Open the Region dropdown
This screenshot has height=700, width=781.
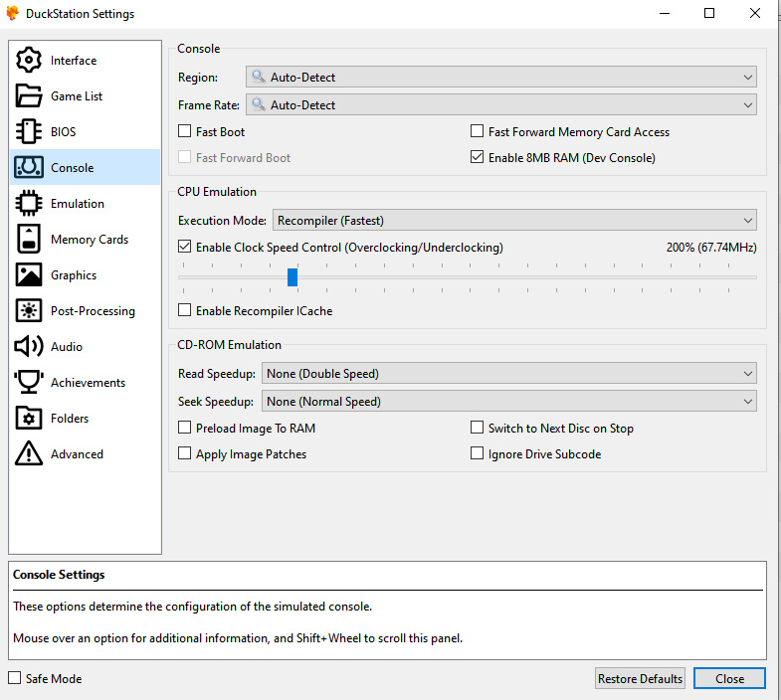click(501, 78)
